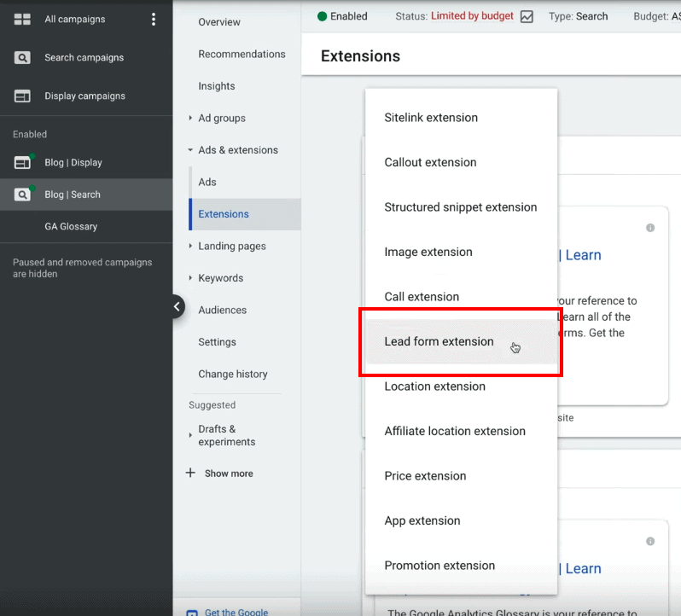Select All campaigns

click(75, 19)
